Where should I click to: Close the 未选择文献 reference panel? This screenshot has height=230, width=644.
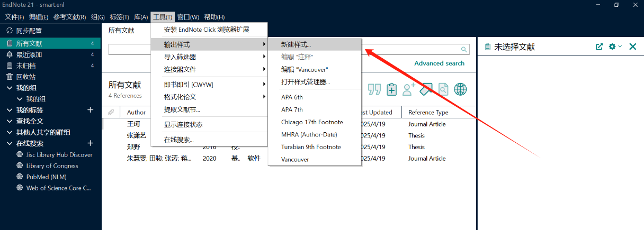632,47
